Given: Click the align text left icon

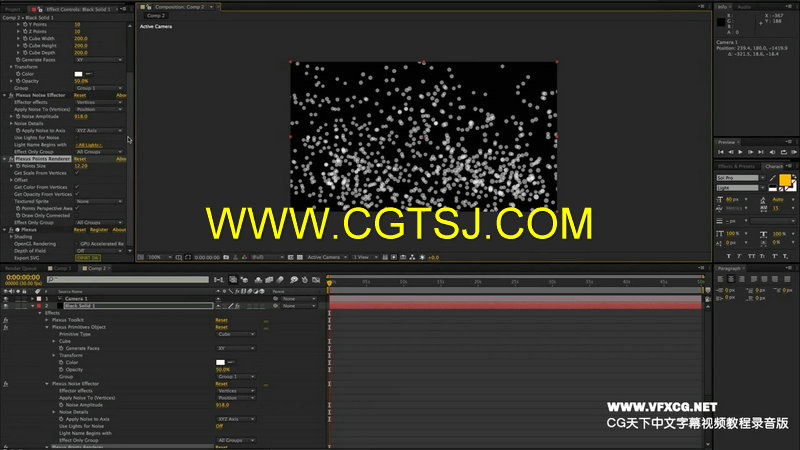Looking at the screenshot, I should pos(720,279).
